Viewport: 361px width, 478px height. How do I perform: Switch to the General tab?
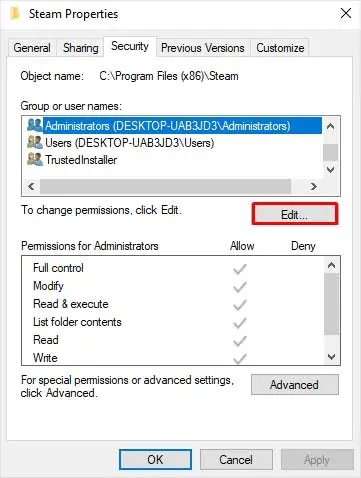click(32, 48)
